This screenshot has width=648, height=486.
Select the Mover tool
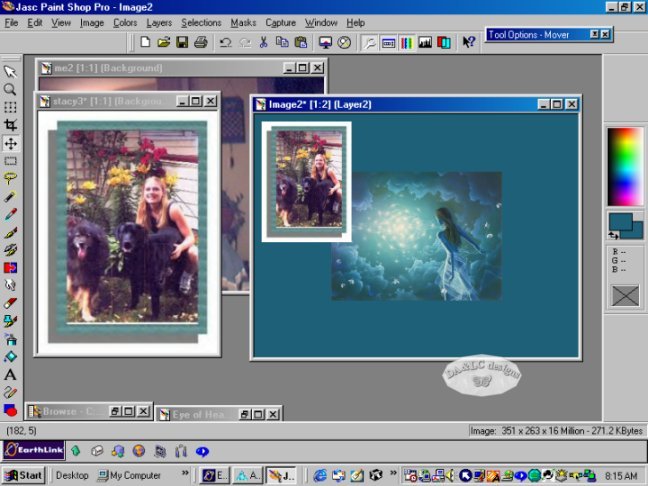point(10,143)
